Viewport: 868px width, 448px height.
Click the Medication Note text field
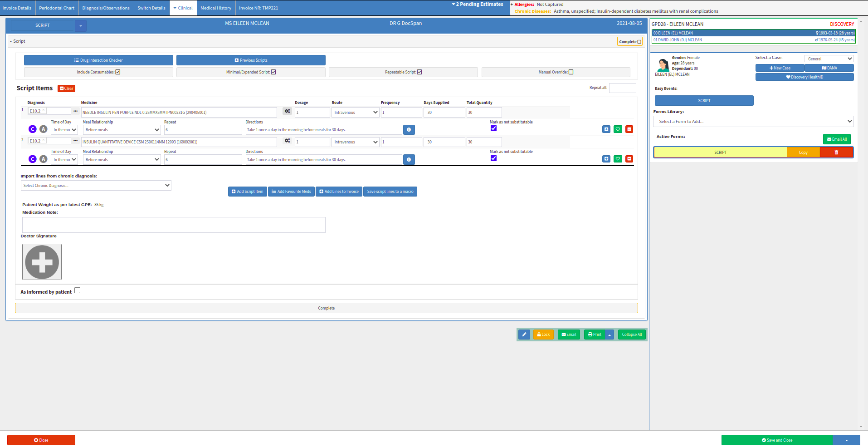click(174, 225)
